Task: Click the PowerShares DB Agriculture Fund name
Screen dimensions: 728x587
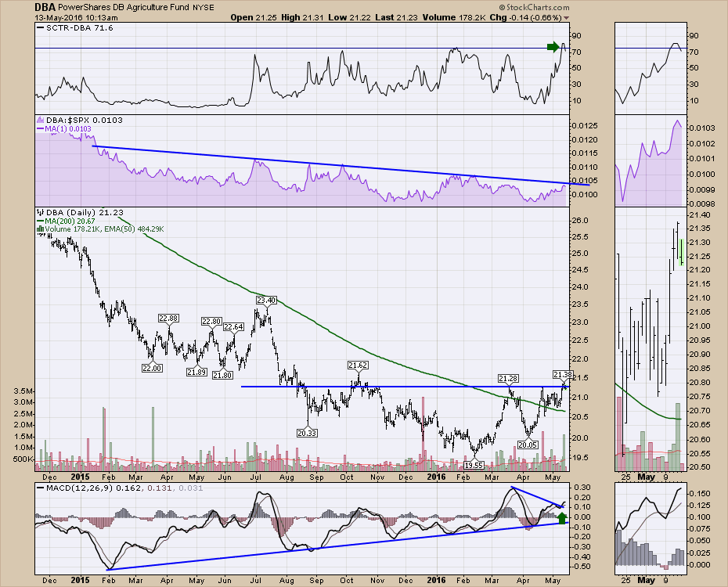Action: point(124,7)
